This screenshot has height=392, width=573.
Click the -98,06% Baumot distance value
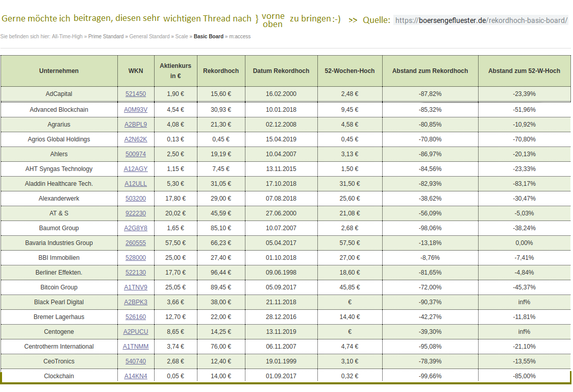click(x=430, y=228)
